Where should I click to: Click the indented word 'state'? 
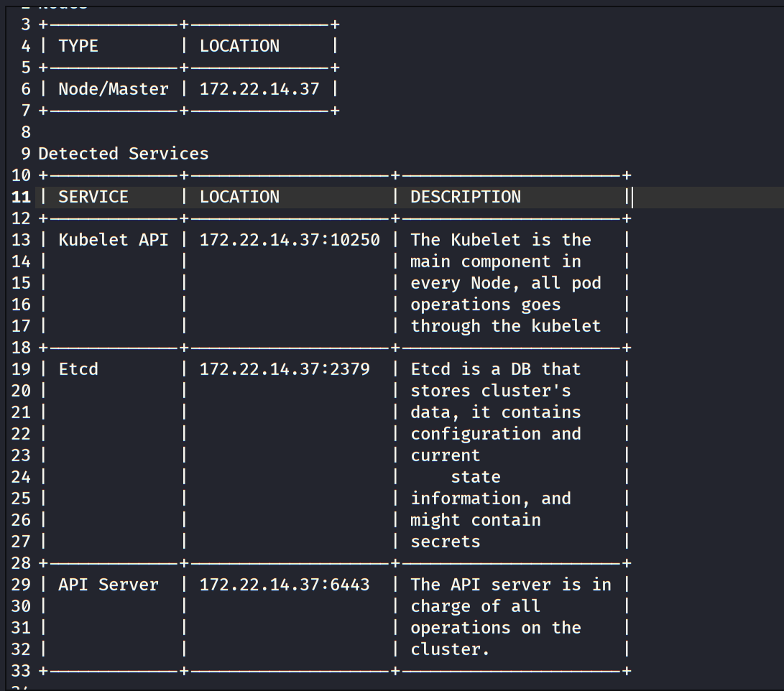[x=475, y=477]
